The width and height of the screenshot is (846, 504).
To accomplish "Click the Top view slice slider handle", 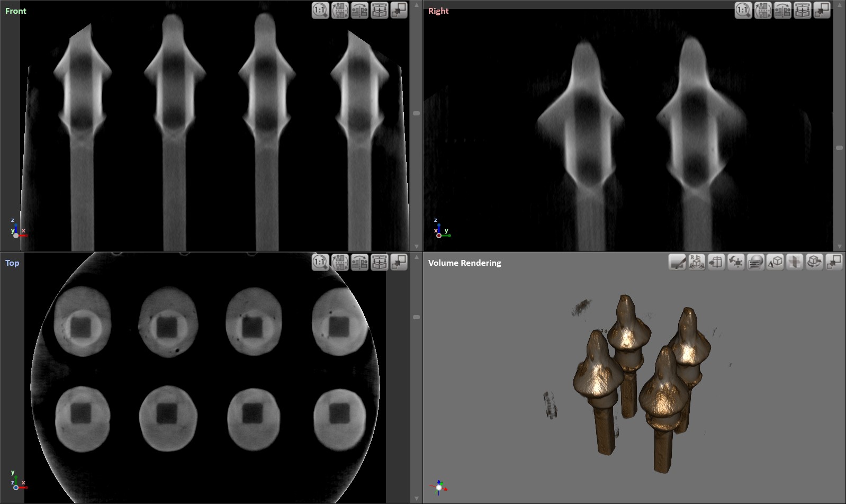I will [x=417, y=317].
